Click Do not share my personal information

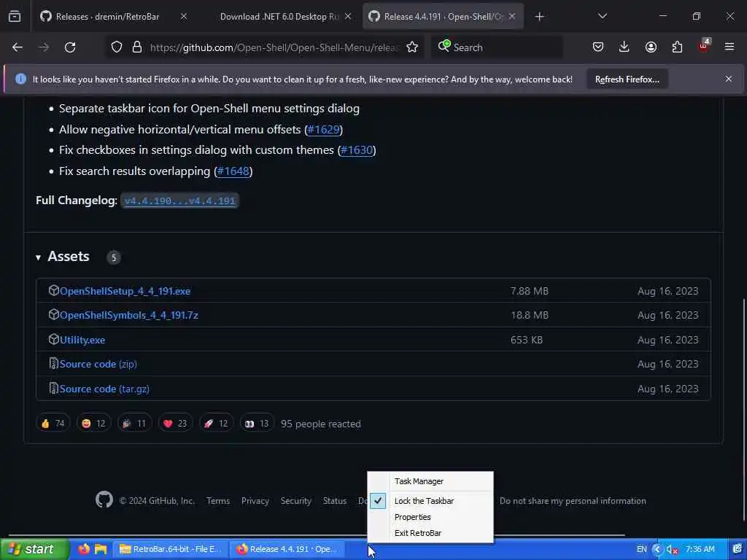573,500
